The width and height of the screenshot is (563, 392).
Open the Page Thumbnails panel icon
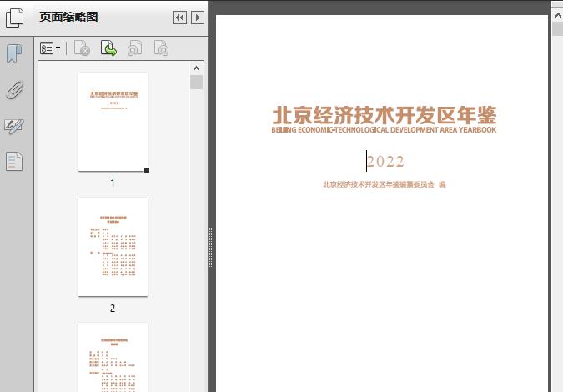(14, 18)
